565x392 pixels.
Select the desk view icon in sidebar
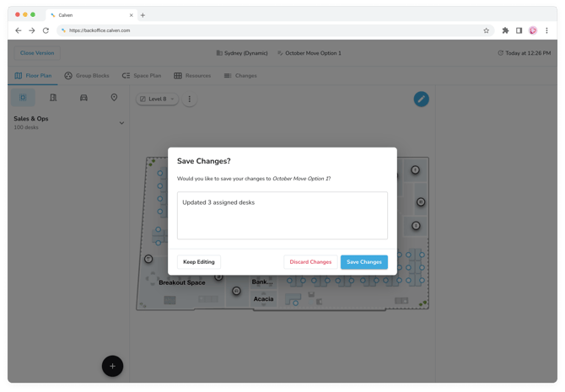23,98
